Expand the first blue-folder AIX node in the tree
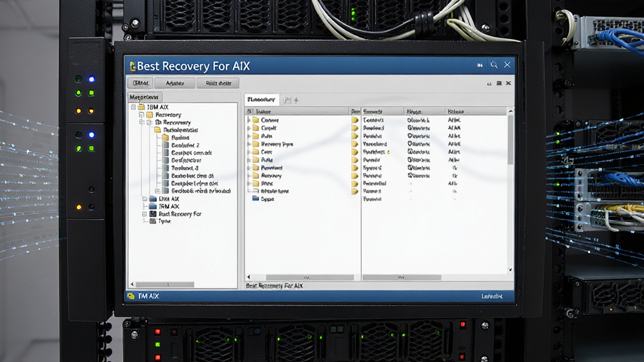Screen dimensions: 644x362 145,199
